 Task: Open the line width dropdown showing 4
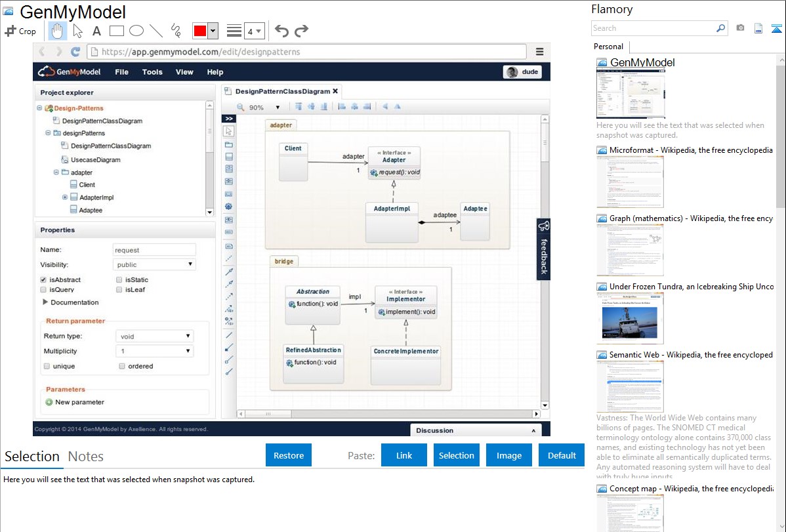pyautogui.click(x=254, y=31)
